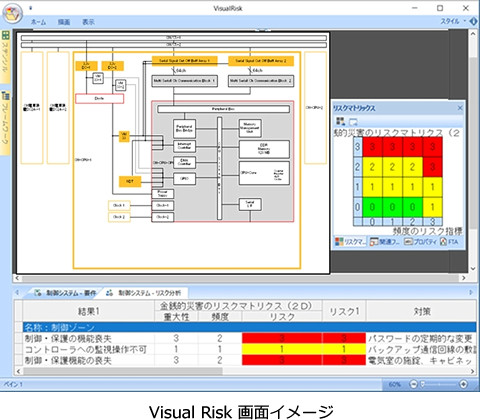
Task: Select the row コントローラへの監視操作不可
Action: coord(249,349)
